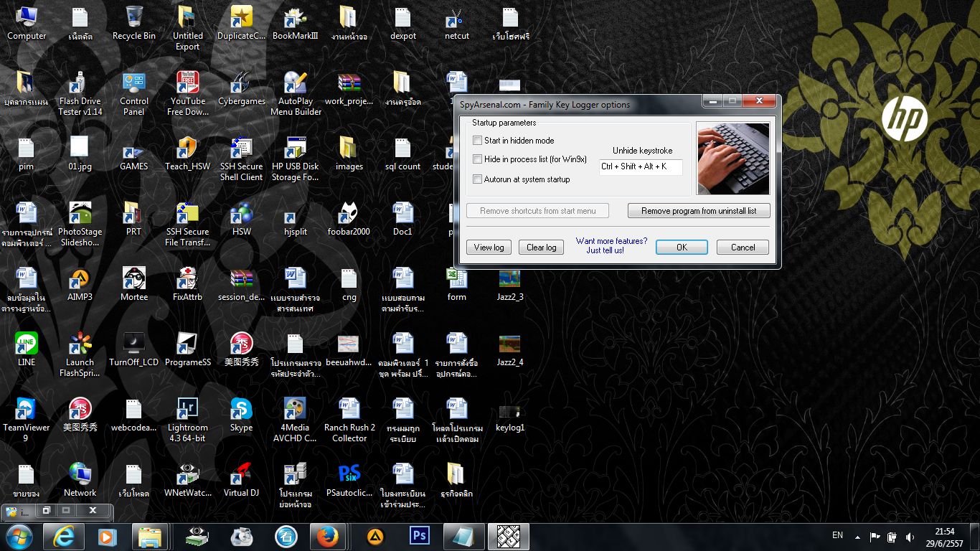This screenshot has height=551, width=980.
Task: Click Remove program from uninstall list button
Action: [x=699, y=211]
